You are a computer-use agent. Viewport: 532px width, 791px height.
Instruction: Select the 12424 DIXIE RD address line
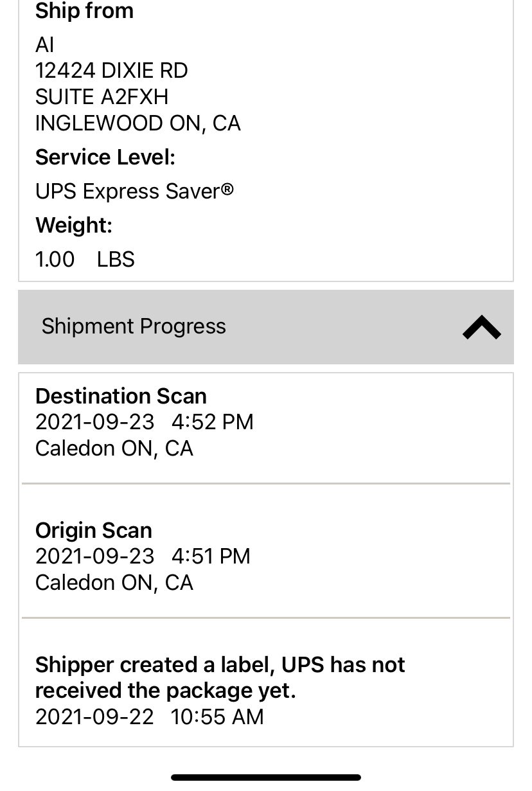(111, 71)
